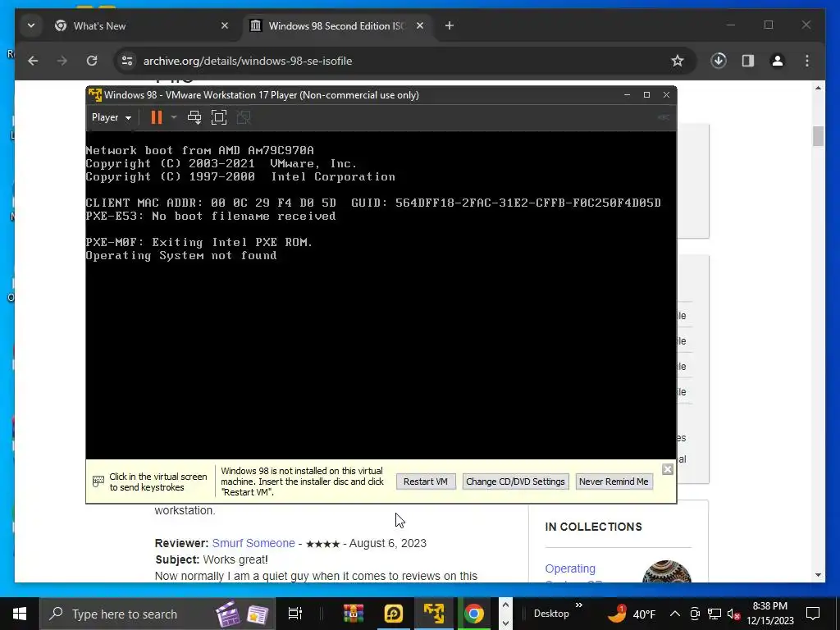Enter VMware full screen mode

tap(219, 117)
